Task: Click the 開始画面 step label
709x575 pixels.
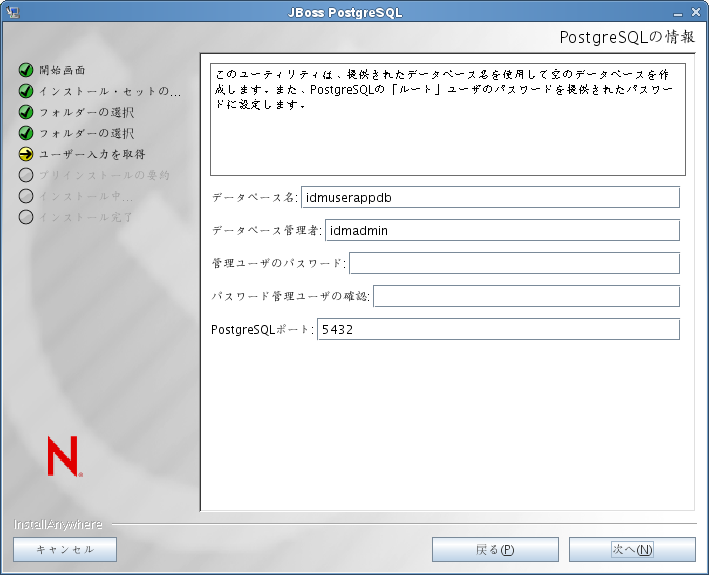Action: [x=62, y=70]
